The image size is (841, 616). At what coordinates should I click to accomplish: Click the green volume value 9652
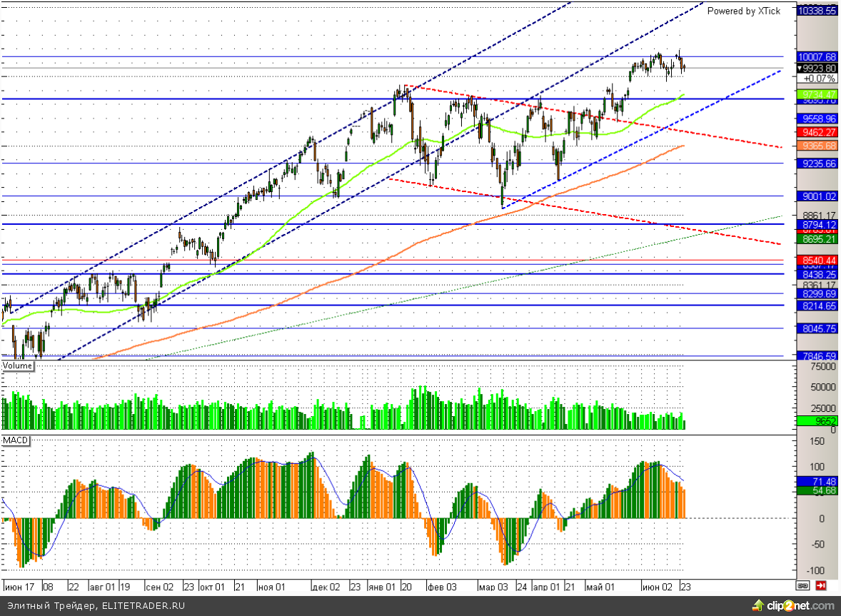817,421
